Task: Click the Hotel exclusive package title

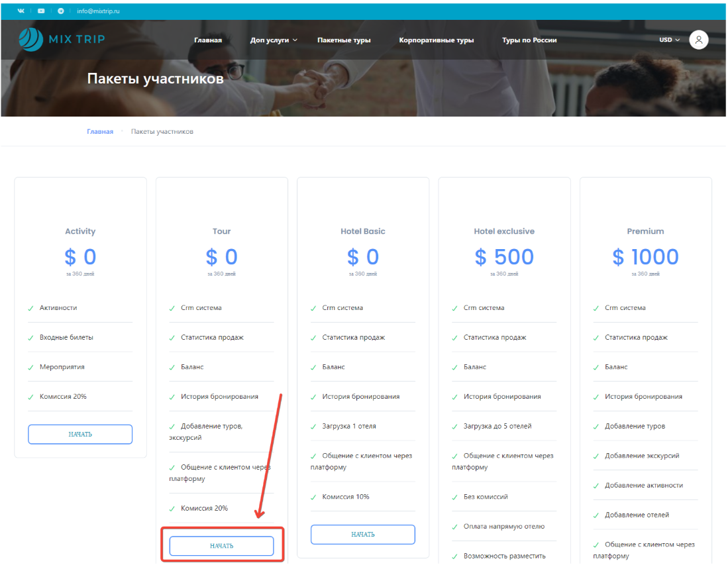Action: pos(504,231)
